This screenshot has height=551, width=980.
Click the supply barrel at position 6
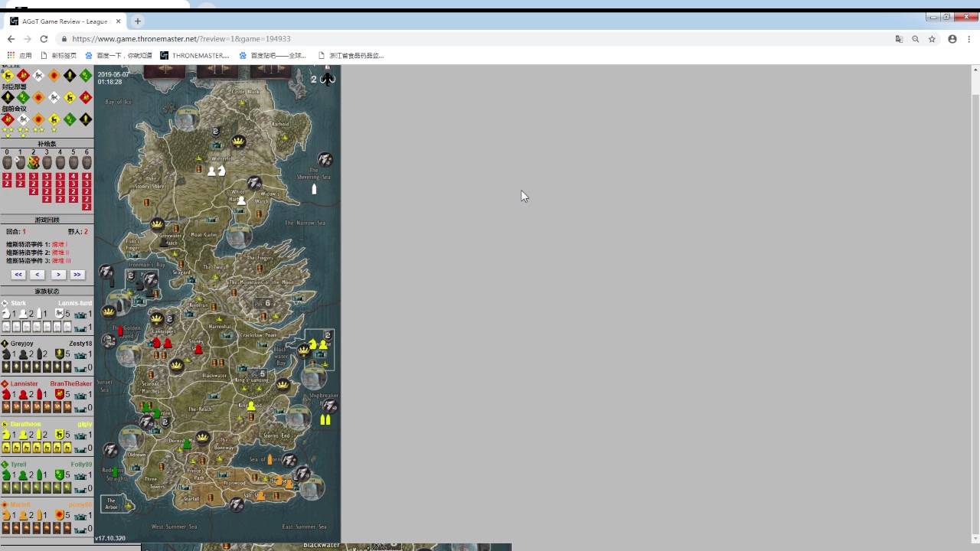[x=87, y=162]
